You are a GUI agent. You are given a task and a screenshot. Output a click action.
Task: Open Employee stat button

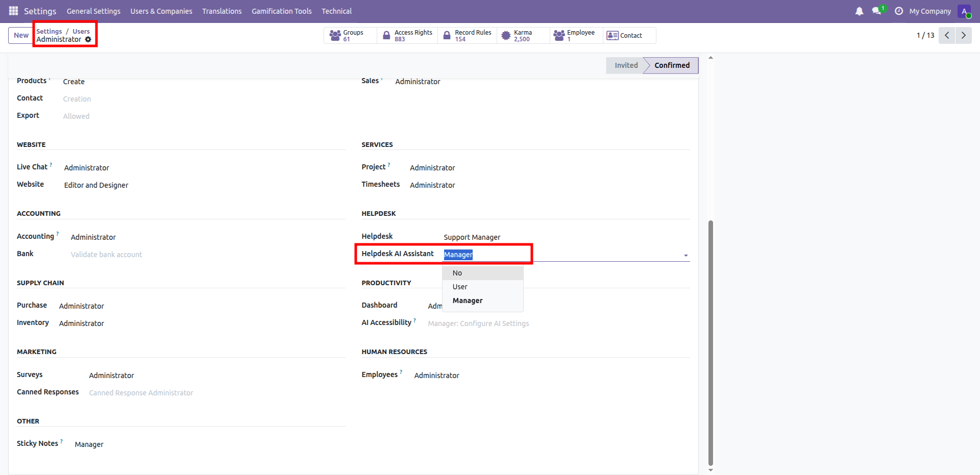point(576,35)
